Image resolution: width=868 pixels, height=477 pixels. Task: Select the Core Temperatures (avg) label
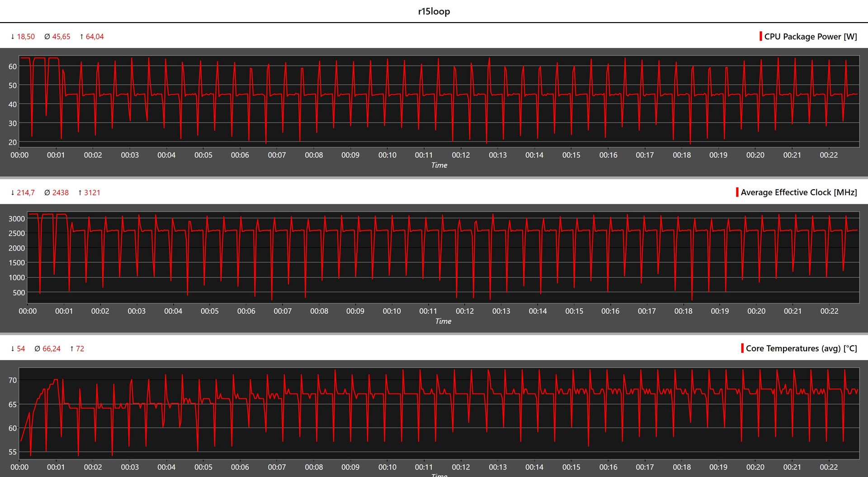(801, 348)
